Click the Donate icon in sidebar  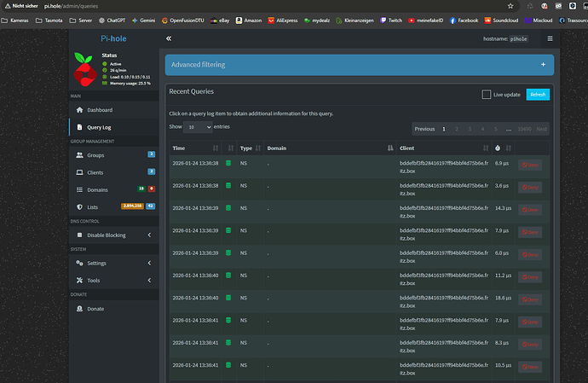[x=79, y=309]
